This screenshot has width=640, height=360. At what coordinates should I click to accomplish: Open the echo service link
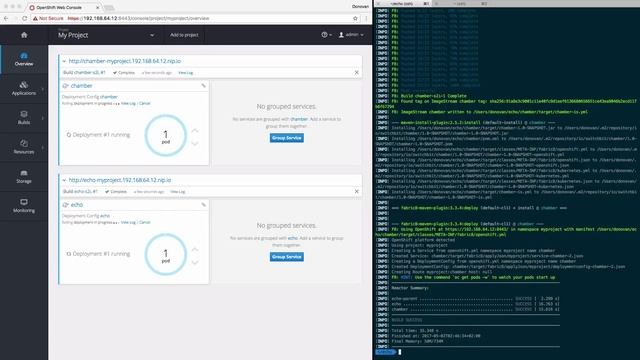click(x=77, y=204)
